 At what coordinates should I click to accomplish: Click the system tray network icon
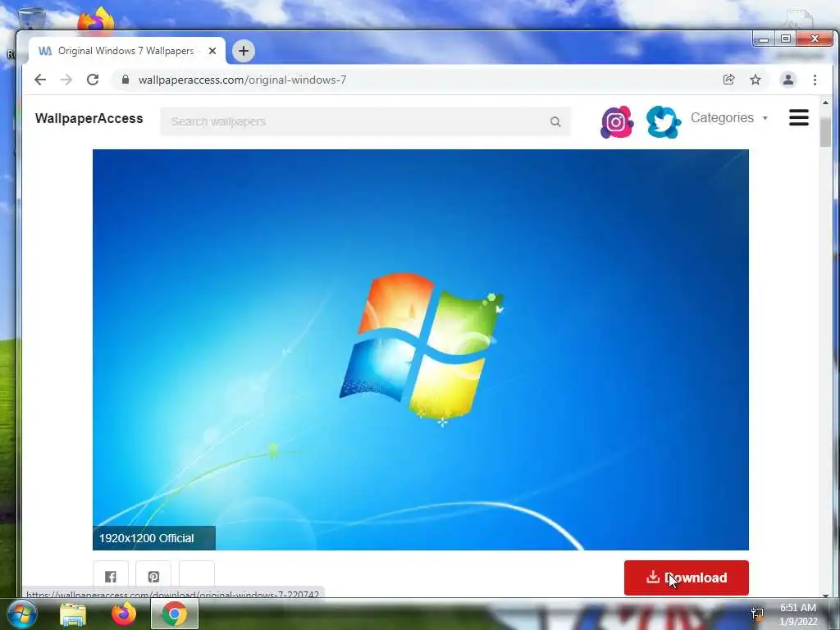click(757, 614)
